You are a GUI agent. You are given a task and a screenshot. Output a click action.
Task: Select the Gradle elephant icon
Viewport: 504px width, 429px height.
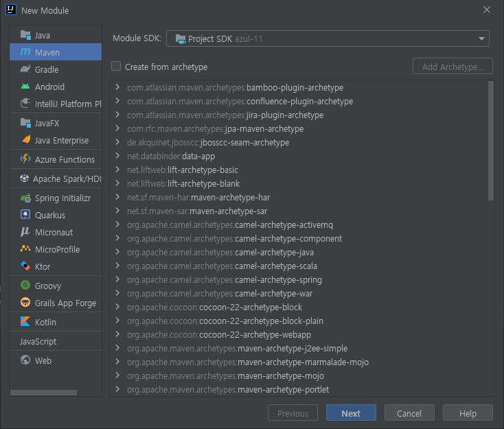coord(25,69)
